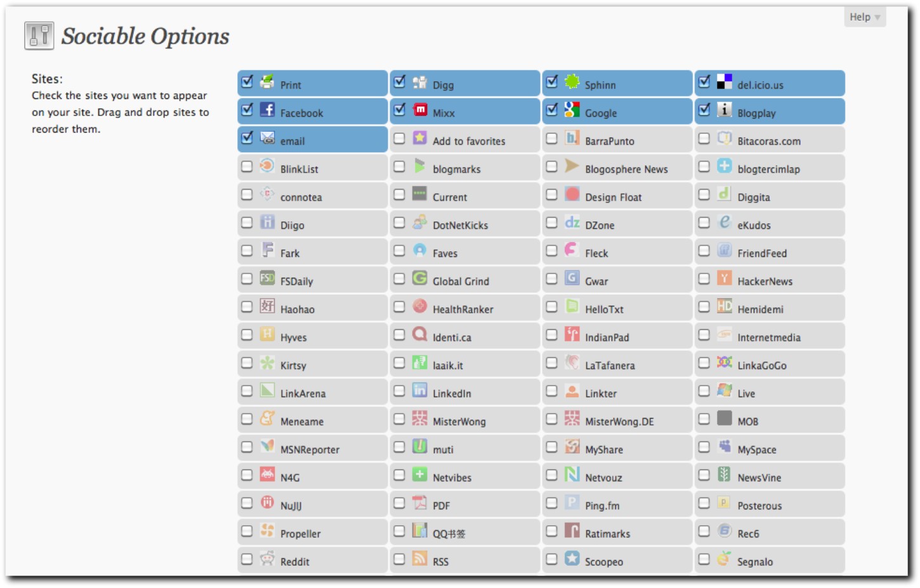Click the "Ping.fm" site label
Screen dimensions: 920x588
[602, 506]
